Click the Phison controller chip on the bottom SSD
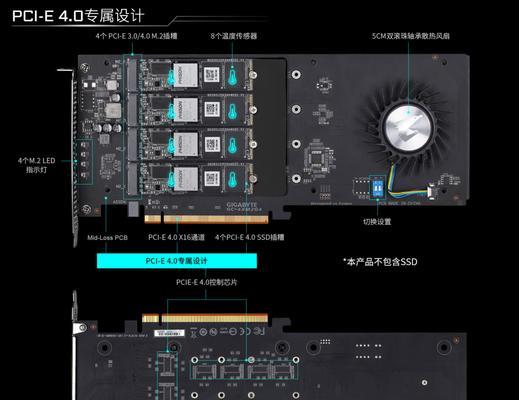 pos(186,179)
